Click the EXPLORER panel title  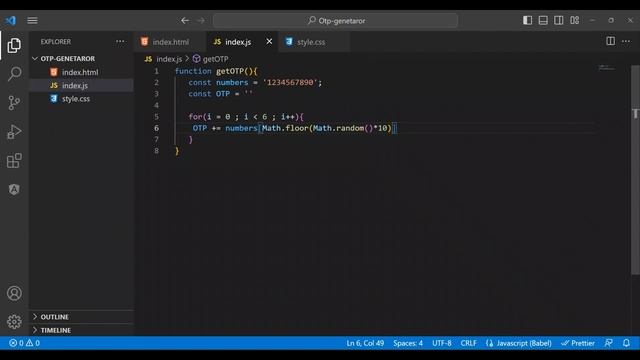click(56, 42)
